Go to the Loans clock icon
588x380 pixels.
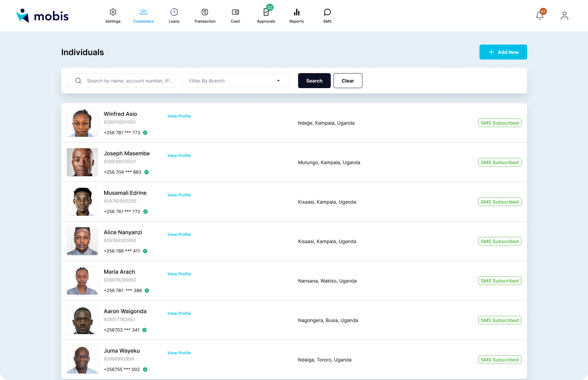[174, 13]
